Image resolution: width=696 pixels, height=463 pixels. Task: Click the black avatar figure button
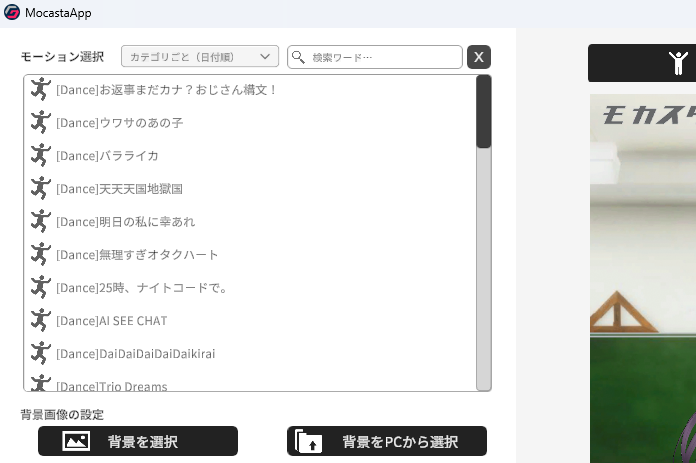coord(642,63)
